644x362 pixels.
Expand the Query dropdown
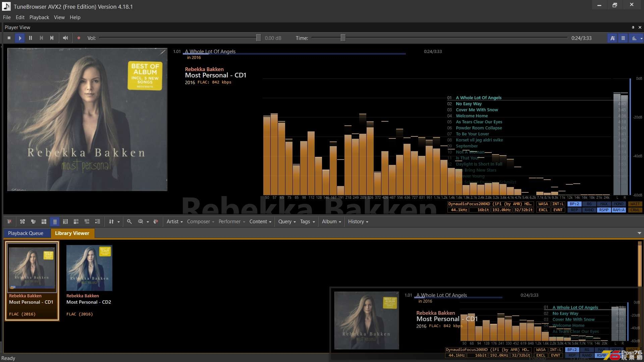[287, 222]
